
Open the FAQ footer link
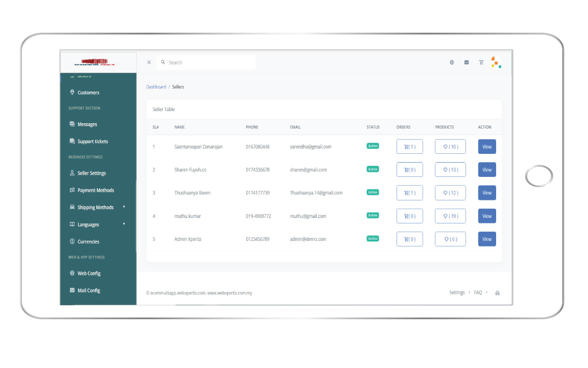click(x=478, y=293)
